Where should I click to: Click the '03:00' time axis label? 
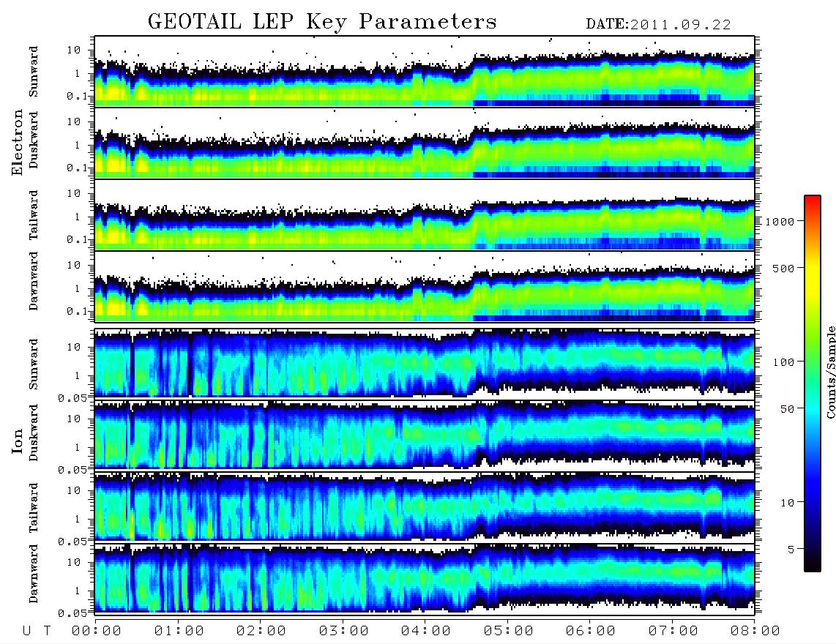coord(344,631)
